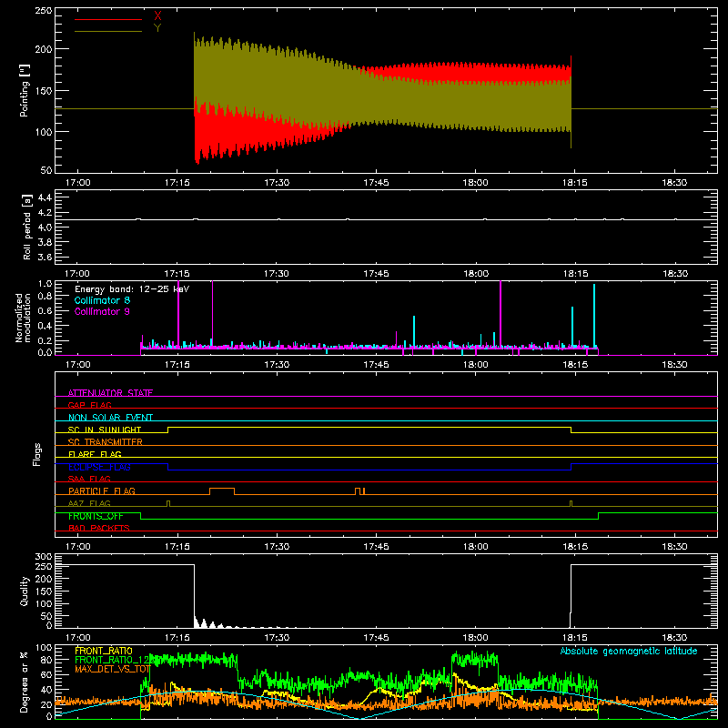Click the 'Absolute geomagnetic latitude' label

coord(629,651)
